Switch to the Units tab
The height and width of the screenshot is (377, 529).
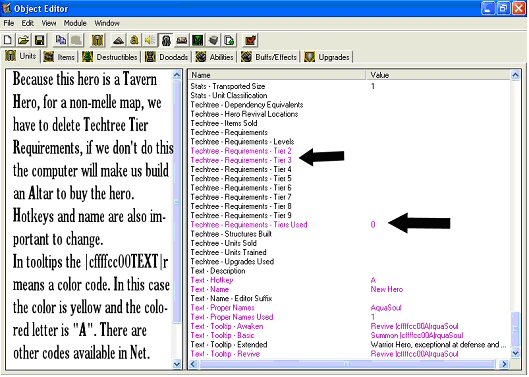(22, 56)
